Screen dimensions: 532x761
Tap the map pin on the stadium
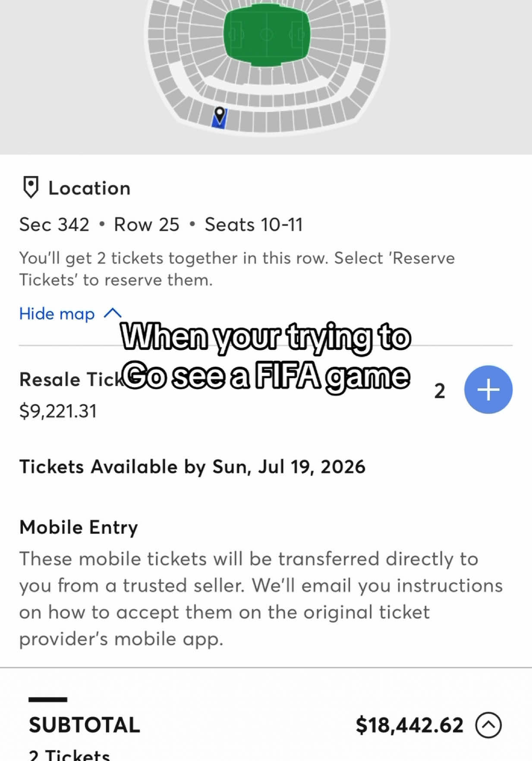point(220,114)
